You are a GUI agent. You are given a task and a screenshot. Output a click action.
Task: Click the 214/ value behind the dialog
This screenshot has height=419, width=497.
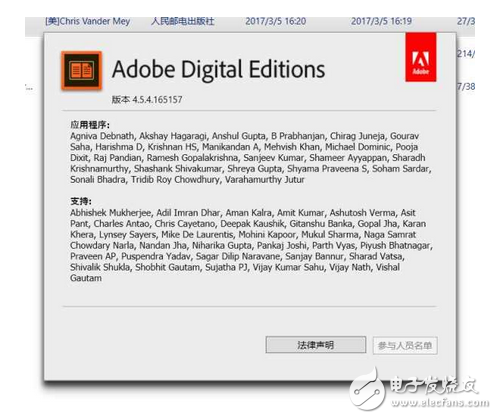(x=466, y=54)
